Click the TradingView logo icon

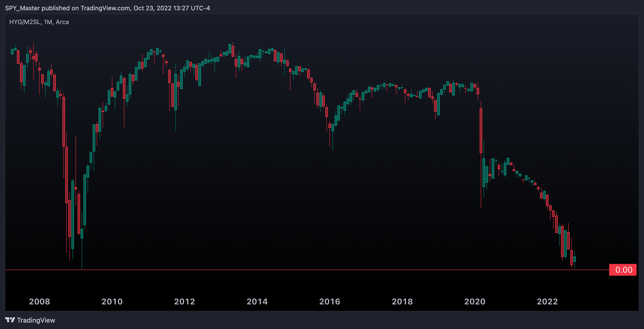(x=10, y=320)
